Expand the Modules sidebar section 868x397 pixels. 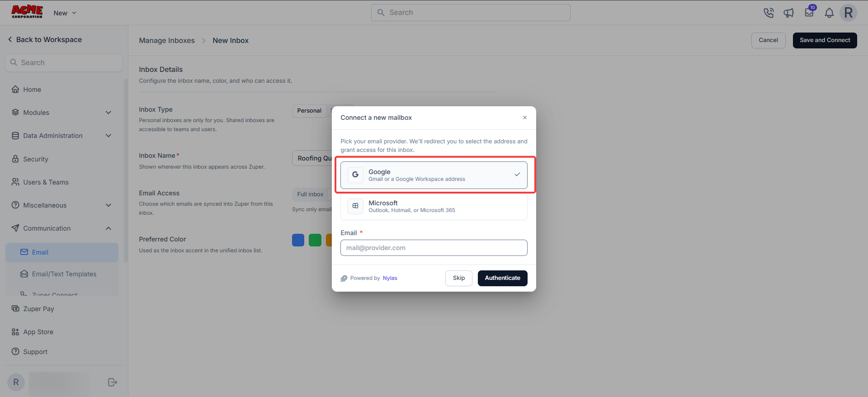pyautogui.click(x=62, y=113)
